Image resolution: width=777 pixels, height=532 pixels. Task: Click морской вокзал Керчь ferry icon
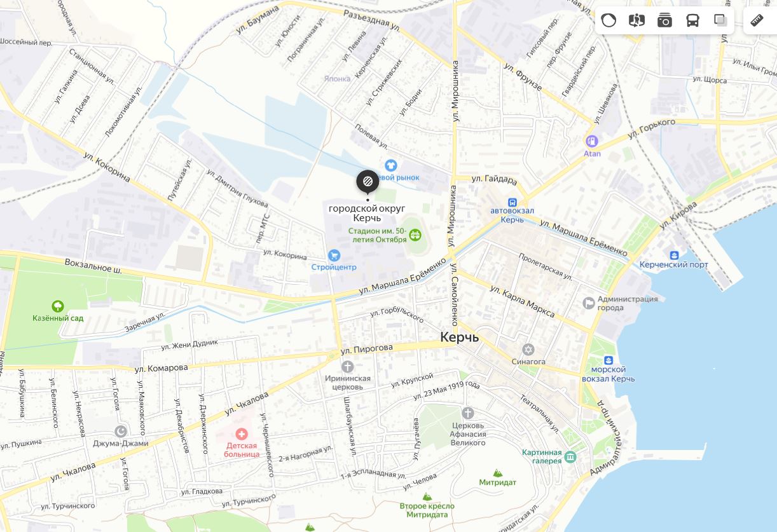pyautogui.click(x=609, y=360)
